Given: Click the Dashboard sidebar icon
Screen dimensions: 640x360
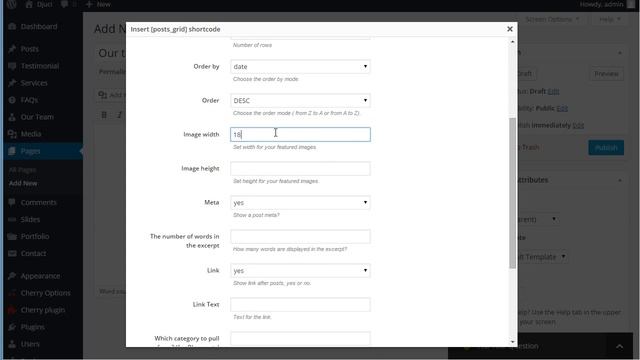Looking at the screenshot, I should tap(12, 27).
